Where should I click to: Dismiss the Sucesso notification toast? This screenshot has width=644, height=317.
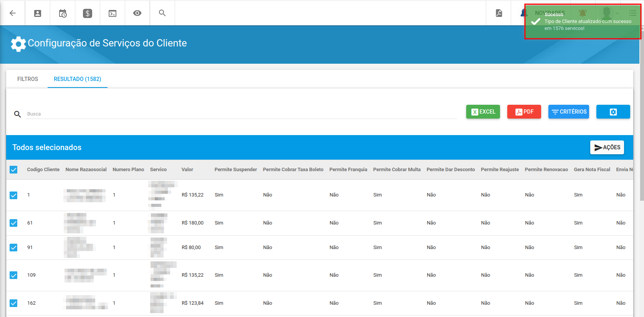(x=583, y=21)
